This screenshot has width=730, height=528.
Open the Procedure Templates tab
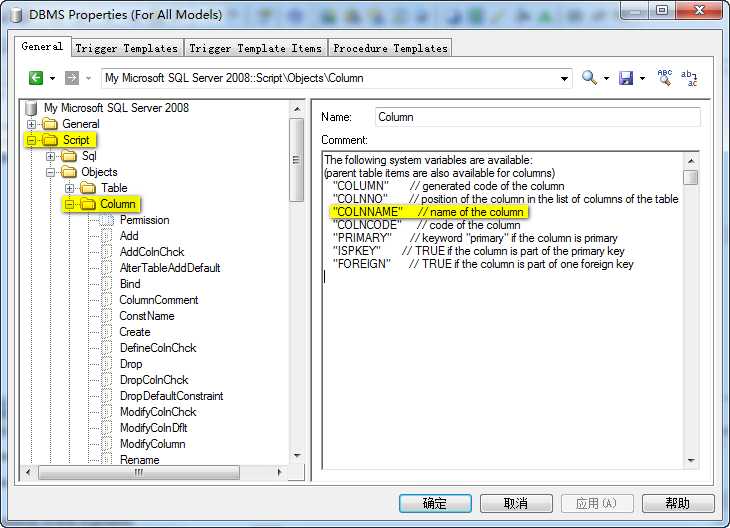pos(390,48)
